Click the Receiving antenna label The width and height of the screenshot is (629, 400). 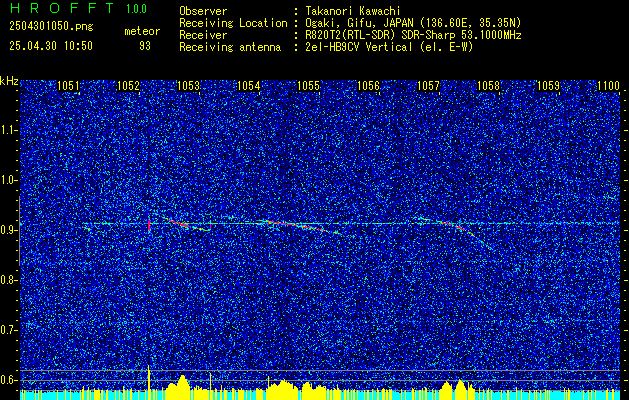(x=230, y=47)
